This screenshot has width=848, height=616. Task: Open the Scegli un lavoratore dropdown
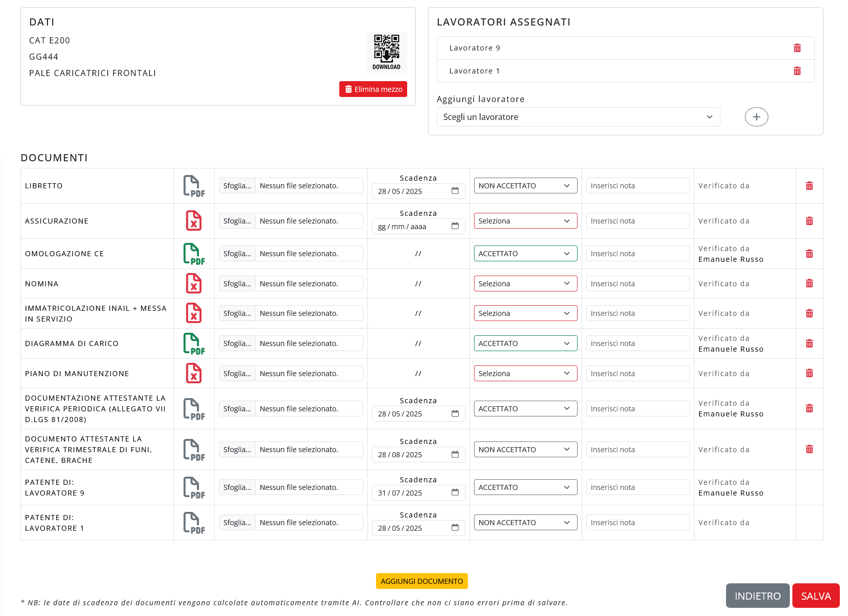pos(578,117)
